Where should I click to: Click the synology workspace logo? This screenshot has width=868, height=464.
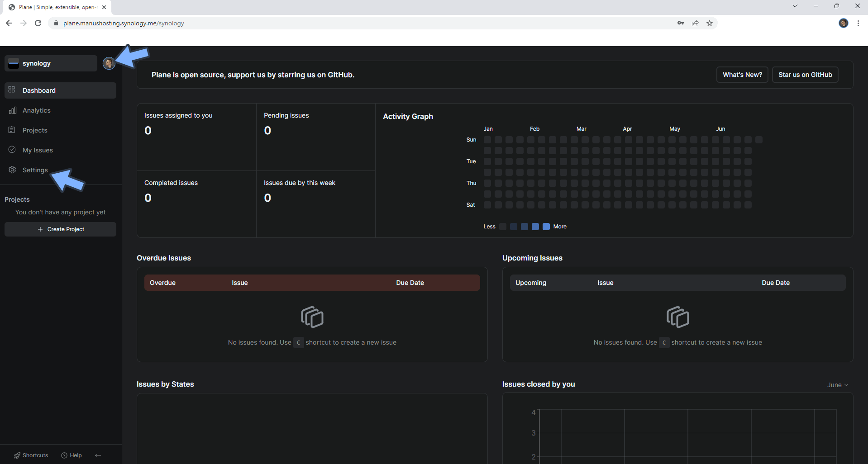pos(14,63)
